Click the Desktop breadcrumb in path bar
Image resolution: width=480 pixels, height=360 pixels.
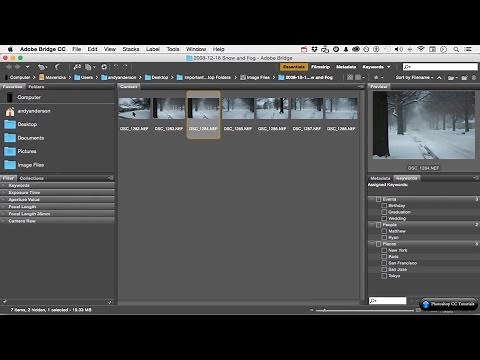(x=156, y=77)
